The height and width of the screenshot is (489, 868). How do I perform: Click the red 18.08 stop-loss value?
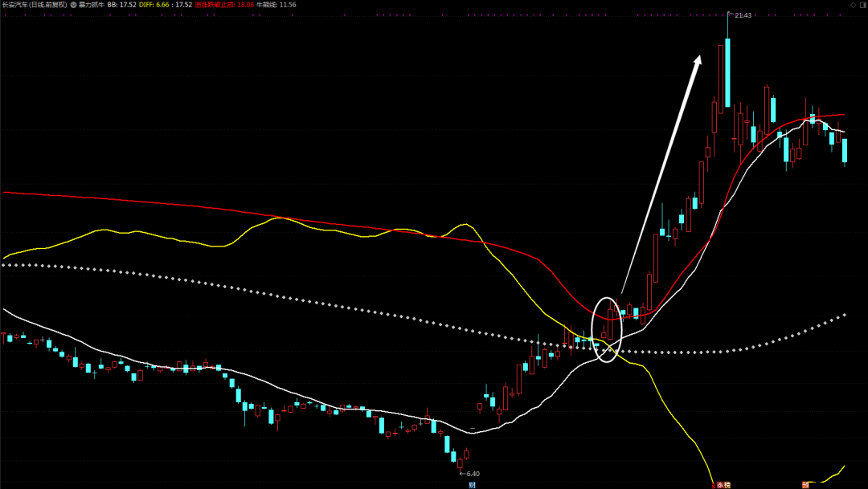(245, 5)
